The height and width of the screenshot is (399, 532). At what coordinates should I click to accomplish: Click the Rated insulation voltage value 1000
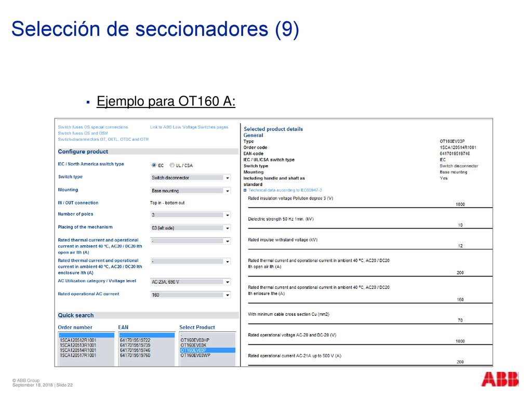460,204
